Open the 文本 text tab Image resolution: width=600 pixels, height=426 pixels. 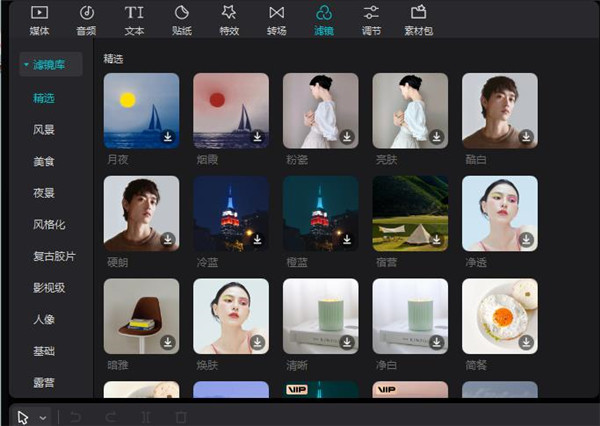pyautogui.click(x=134, y=20)
